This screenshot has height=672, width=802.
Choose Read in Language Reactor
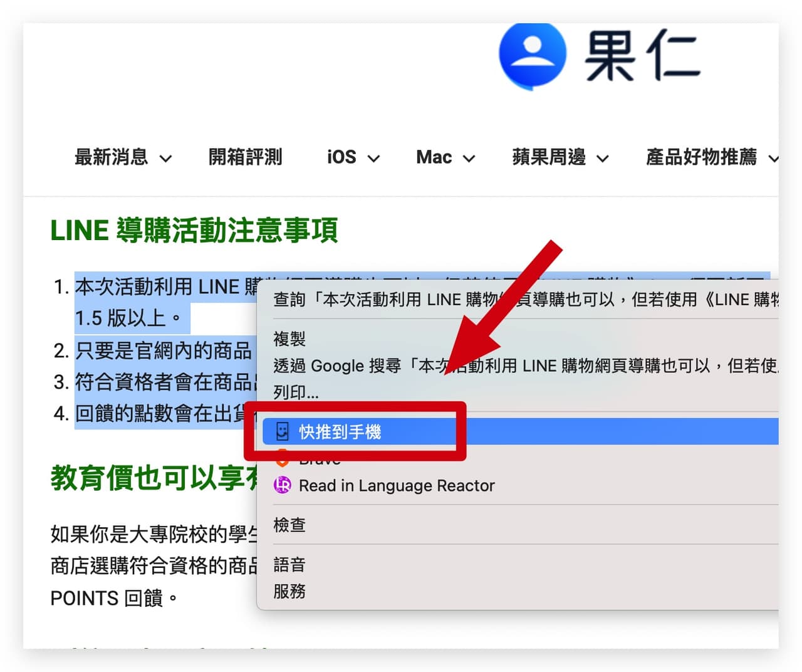397,485
